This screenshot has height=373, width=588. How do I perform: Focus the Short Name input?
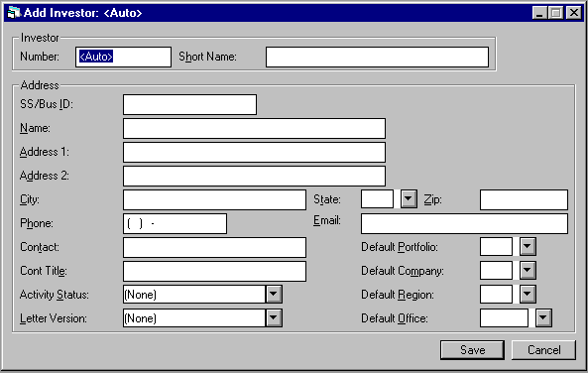377,57
